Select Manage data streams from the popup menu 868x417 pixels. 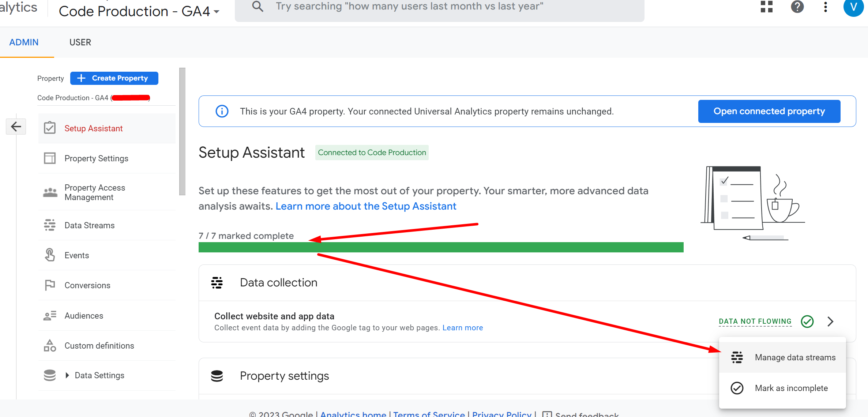pos(782,357)
